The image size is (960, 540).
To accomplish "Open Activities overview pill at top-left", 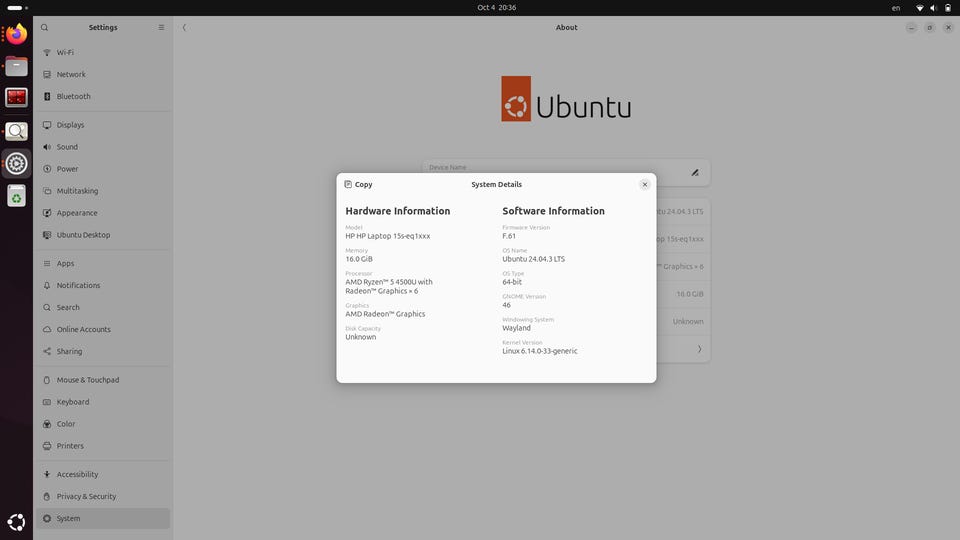I will point(17,8).
